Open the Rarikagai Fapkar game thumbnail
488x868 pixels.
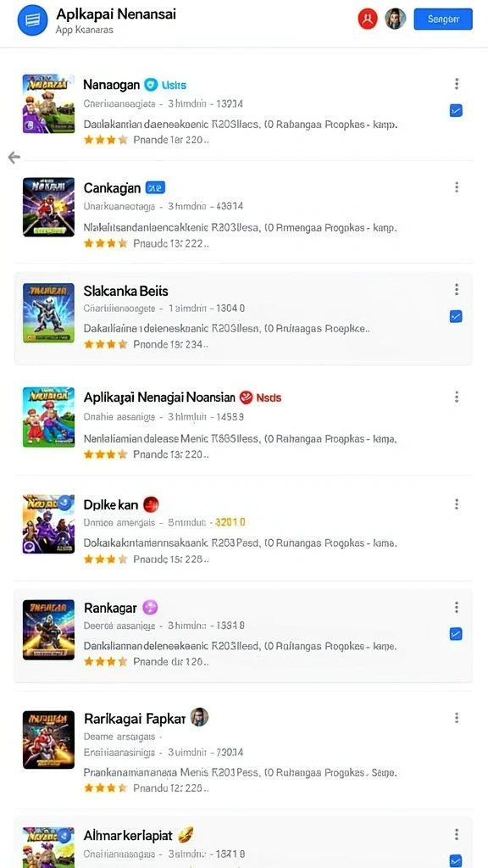click(x=48, y=739)
